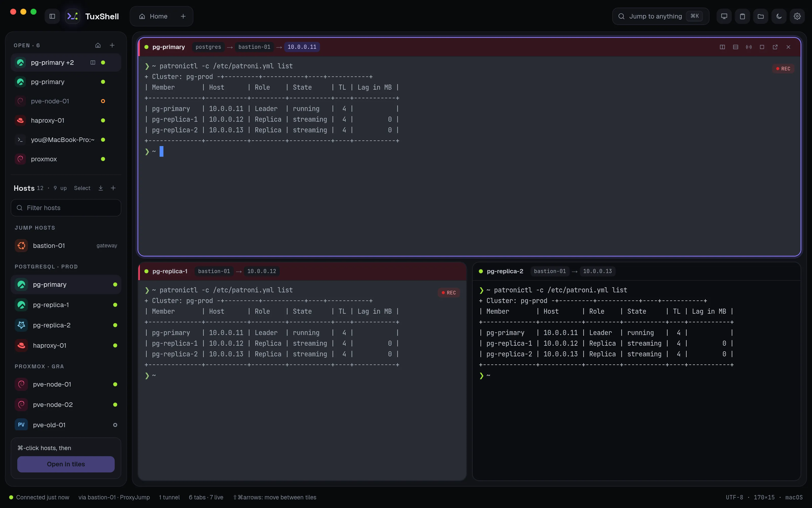This screenshot has width=812, height=508.
Task: Select pg-primary in open sessions list
Action: 66,82
